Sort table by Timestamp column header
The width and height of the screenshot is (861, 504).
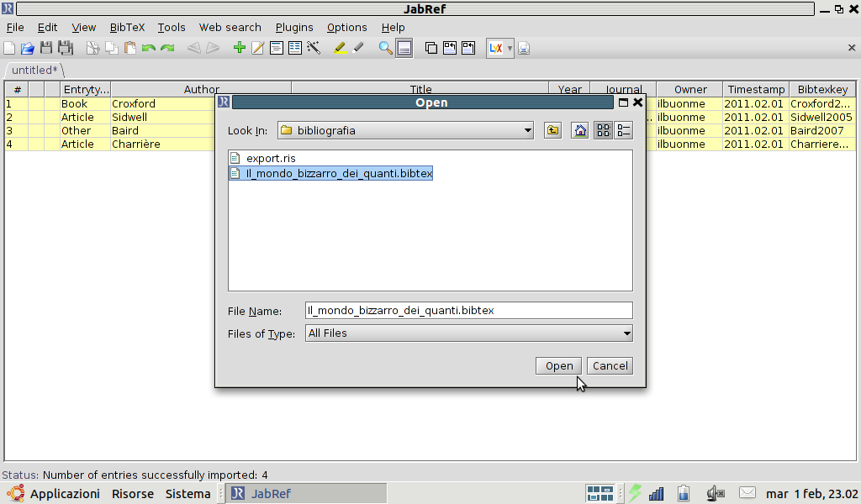[756, 89]
